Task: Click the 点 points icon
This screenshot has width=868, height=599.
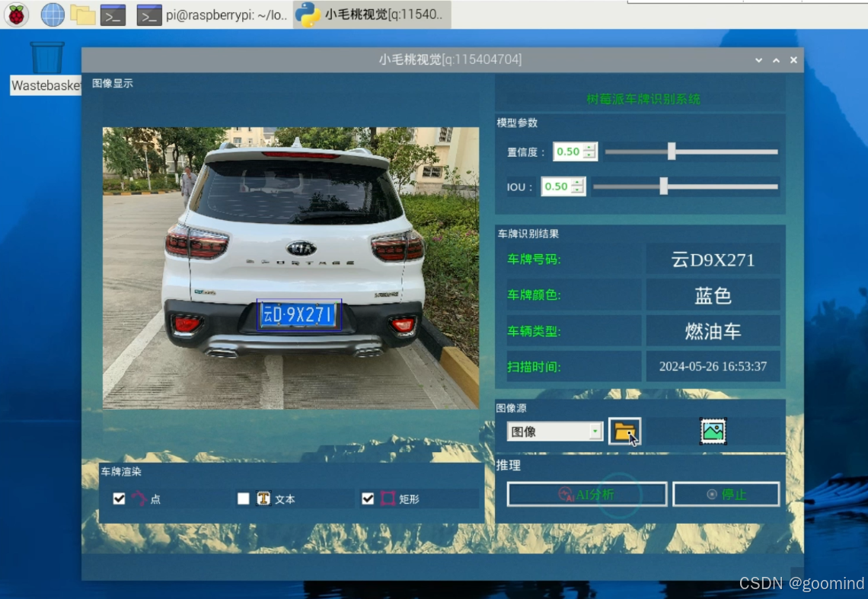Action: [x=139, y=499]
